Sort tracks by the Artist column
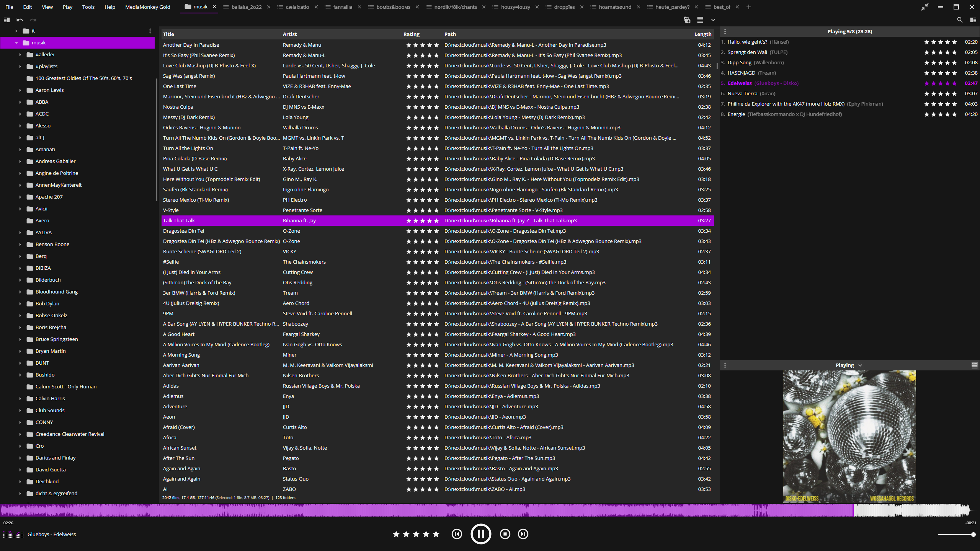The image size is (980, 551). [x=290, y=34]
